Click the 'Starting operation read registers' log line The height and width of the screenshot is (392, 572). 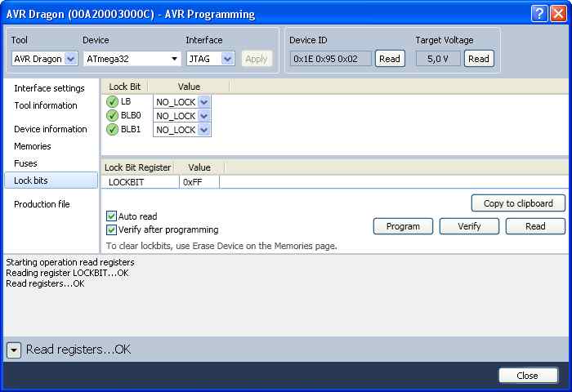70,262
